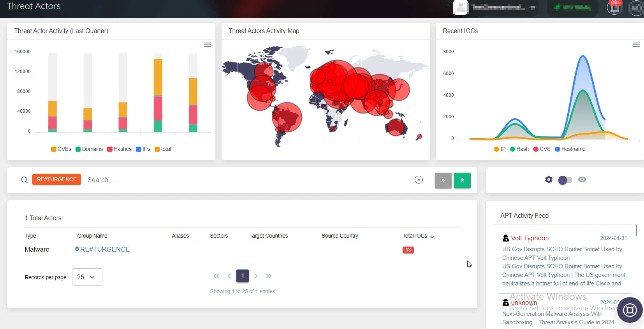644x329 pixels.
Task: Open the Records per page dropdown
Action: coord(87,277)
